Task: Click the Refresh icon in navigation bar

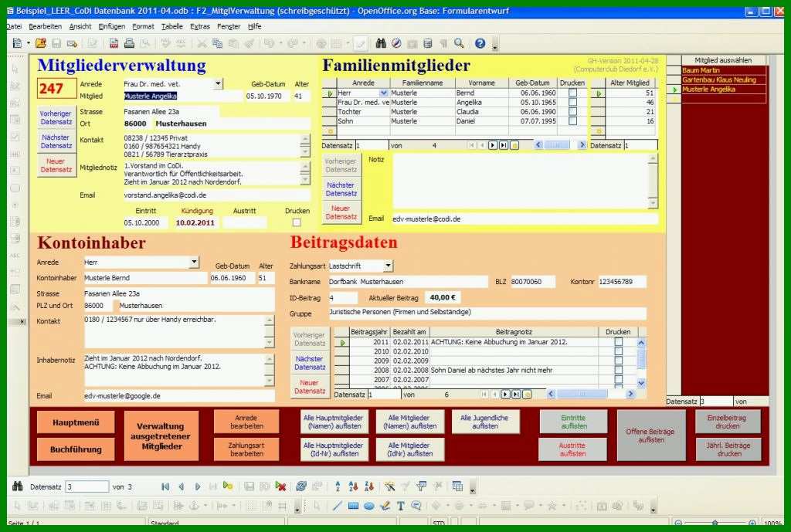Action: [301, 486]
